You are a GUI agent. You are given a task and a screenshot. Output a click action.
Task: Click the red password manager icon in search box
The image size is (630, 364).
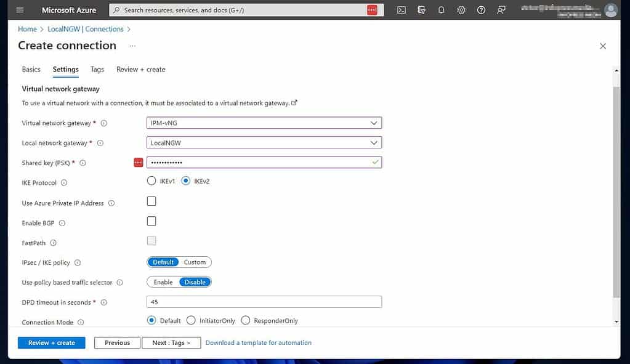tap(372, 10)
